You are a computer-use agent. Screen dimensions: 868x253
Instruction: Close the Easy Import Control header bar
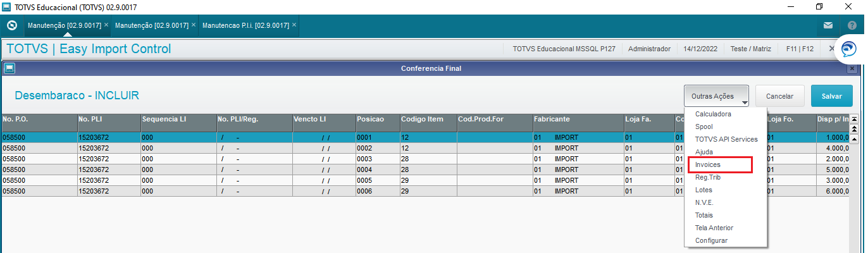tap(831, 49)
